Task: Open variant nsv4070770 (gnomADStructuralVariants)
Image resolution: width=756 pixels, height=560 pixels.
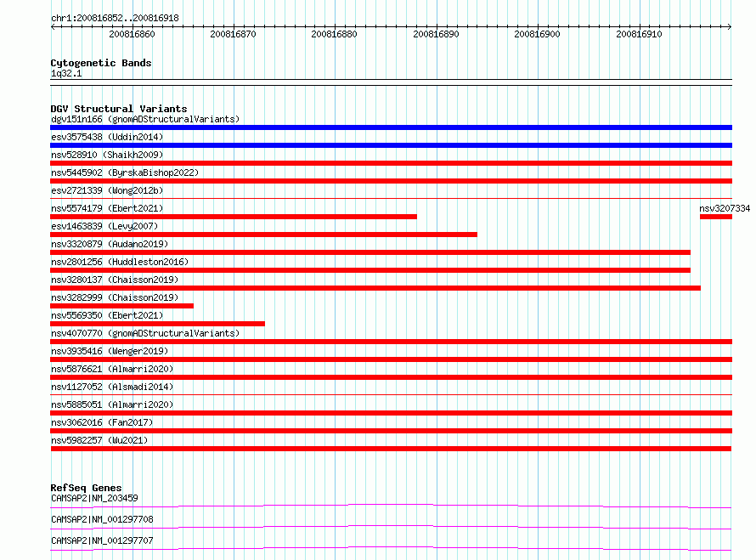Action: [x=145, y=333]
